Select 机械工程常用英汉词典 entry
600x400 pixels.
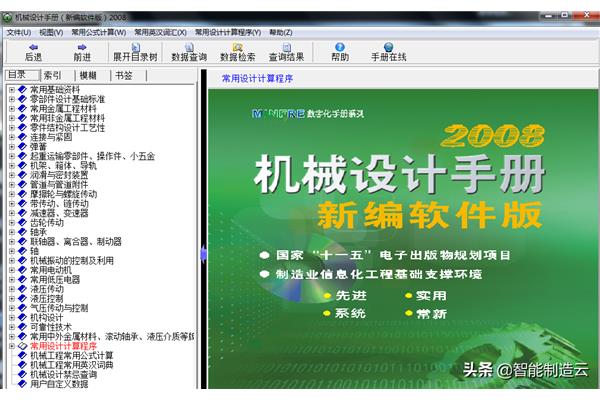72,365
